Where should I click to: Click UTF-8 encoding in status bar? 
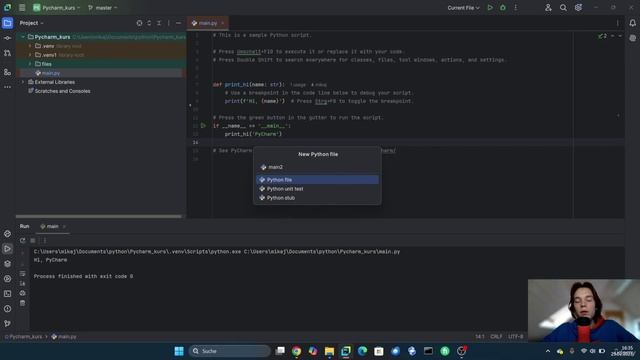tap(516, 337)
